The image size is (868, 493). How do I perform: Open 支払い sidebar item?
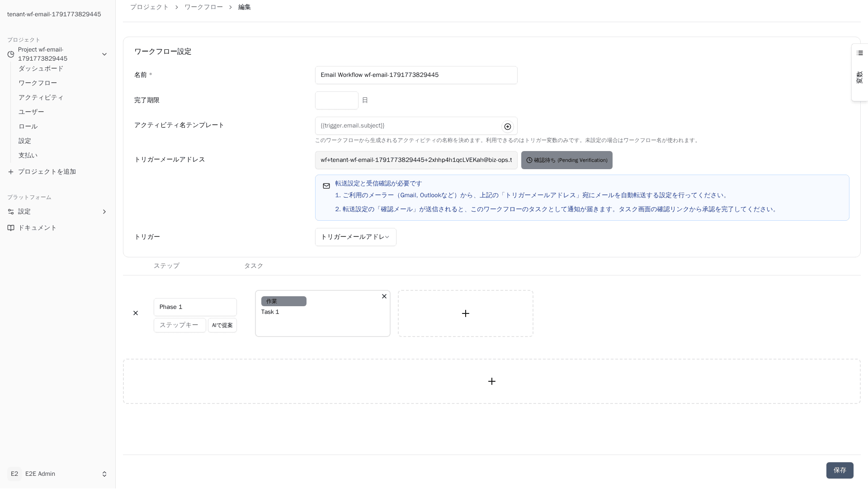28,156
